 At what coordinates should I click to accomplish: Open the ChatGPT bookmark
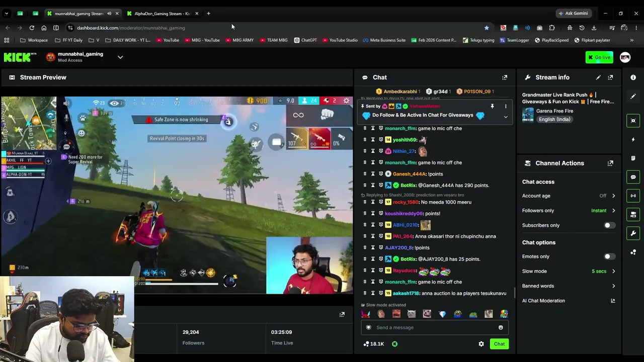coord(305,40)
